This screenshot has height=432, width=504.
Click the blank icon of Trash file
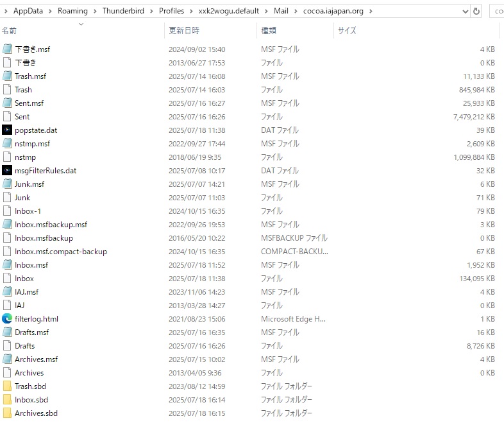point(7,89)
